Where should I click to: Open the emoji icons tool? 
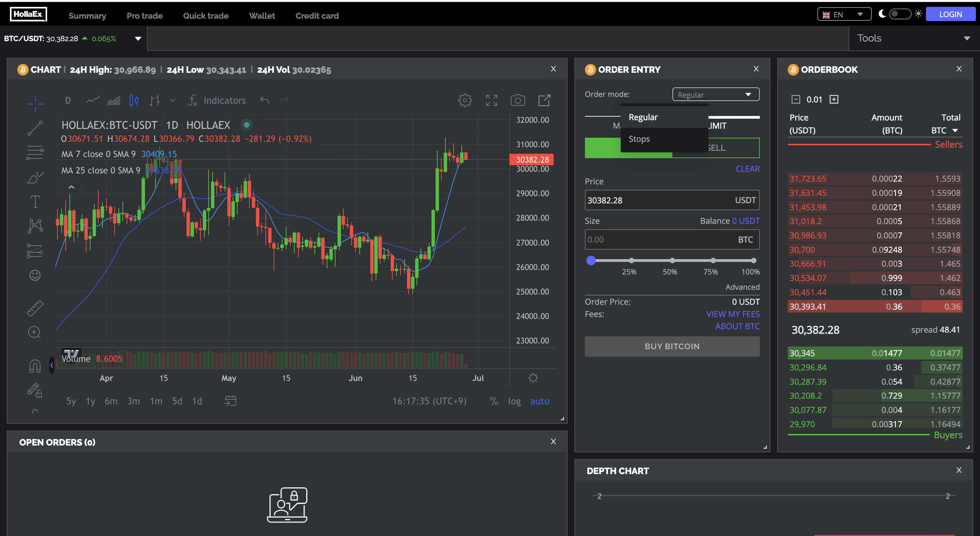(x=35, y=275)
